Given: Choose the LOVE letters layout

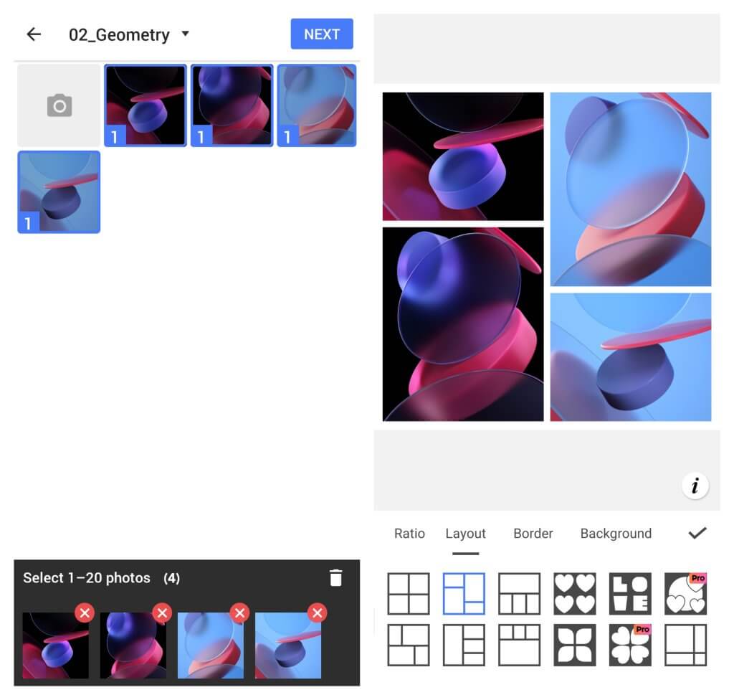Looking at the screenshot, I should 630,594.
